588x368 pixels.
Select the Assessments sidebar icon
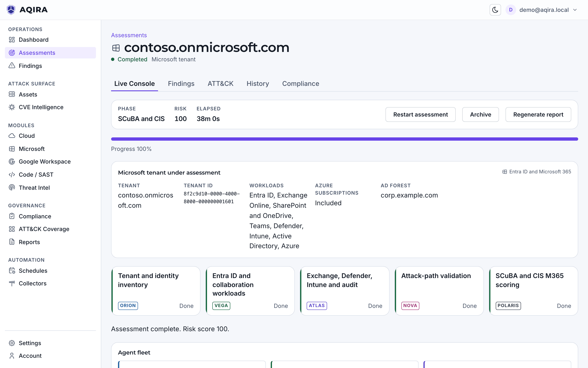coord(12,53)
